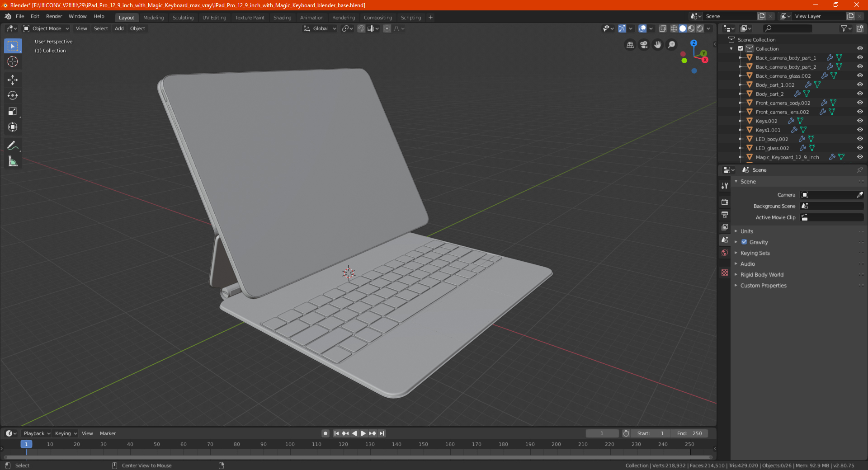Open the Keying dropdown in timeline
The height and width of the screenshot is (470, 868).
(66, 433)
